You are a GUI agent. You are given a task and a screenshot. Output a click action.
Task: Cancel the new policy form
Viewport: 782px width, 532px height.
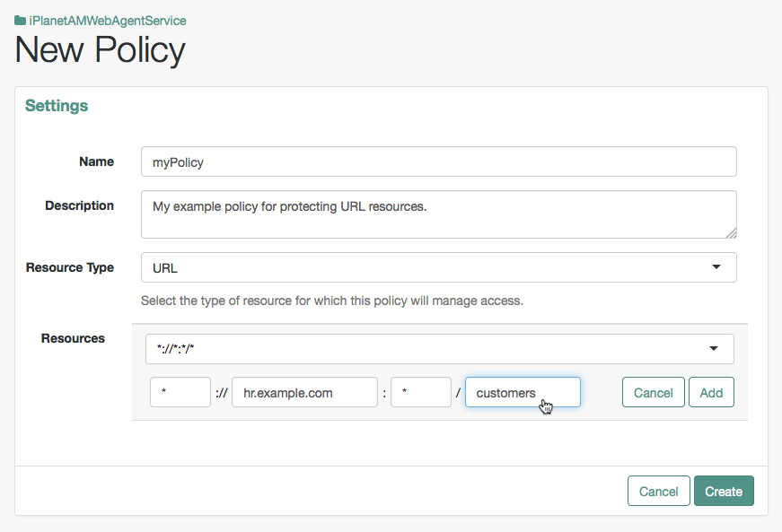(x=658, y=491)
